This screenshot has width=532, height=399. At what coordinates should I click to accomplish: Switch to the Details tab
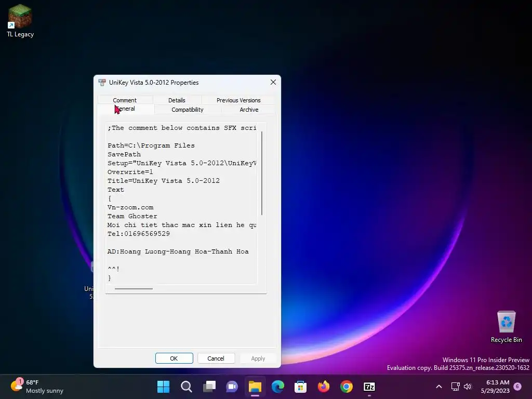tap(177, 100)
